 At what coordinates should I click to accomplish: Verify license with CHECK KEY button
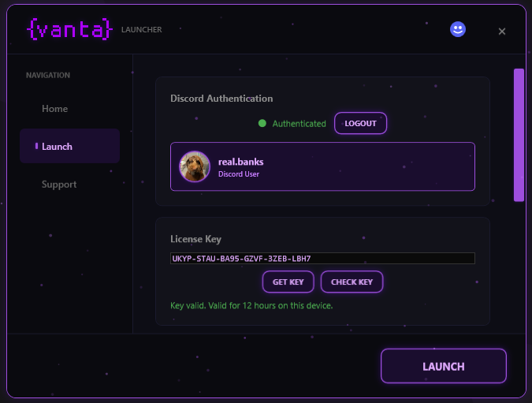[352, 282]
